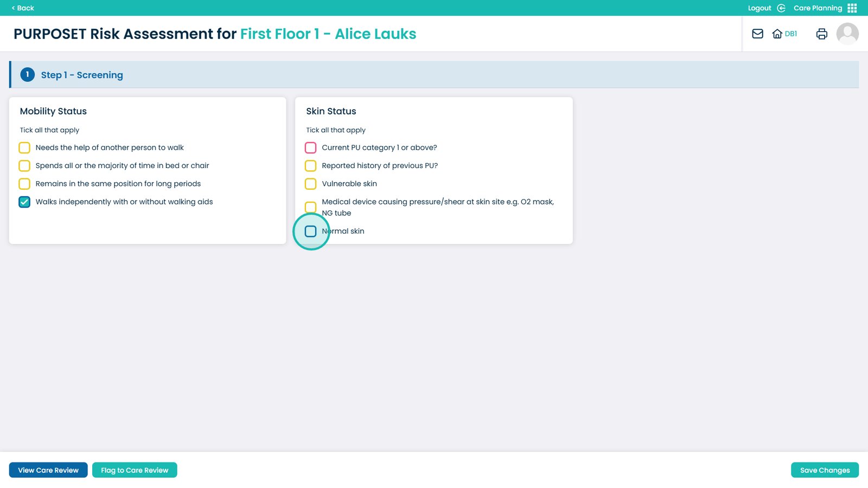Click the mail envelope icon
This screenshot has height=488, width=868.
click(x=757, y=34)
